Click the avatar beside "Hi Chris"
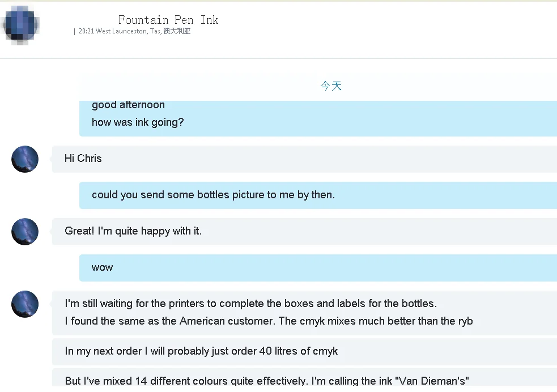 tap(25, 159)
